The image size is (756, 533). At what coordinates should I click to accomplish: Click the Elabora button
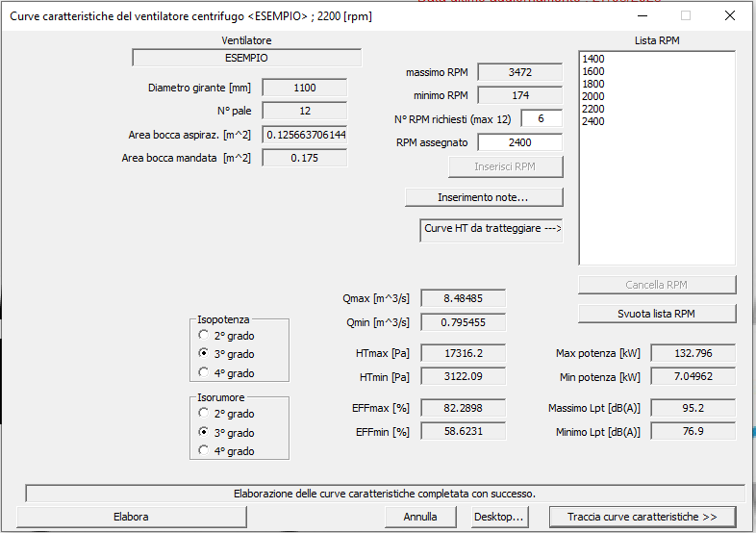point(131,517)
